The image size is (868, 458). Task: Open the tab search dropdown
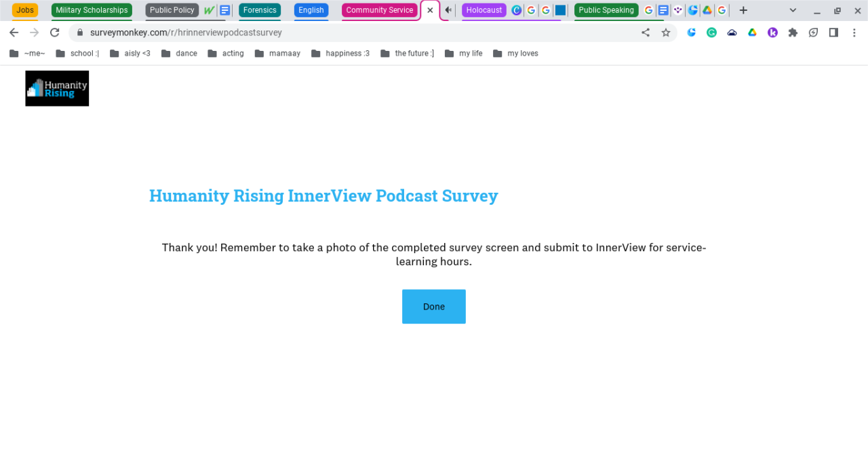coord(793,10)
